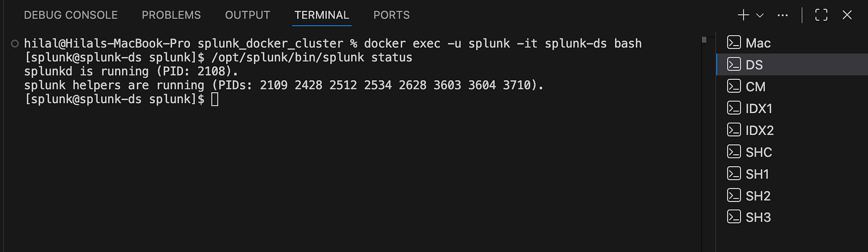
Task: Switch to the SH3 terminal
Action: tap(758, 217)
